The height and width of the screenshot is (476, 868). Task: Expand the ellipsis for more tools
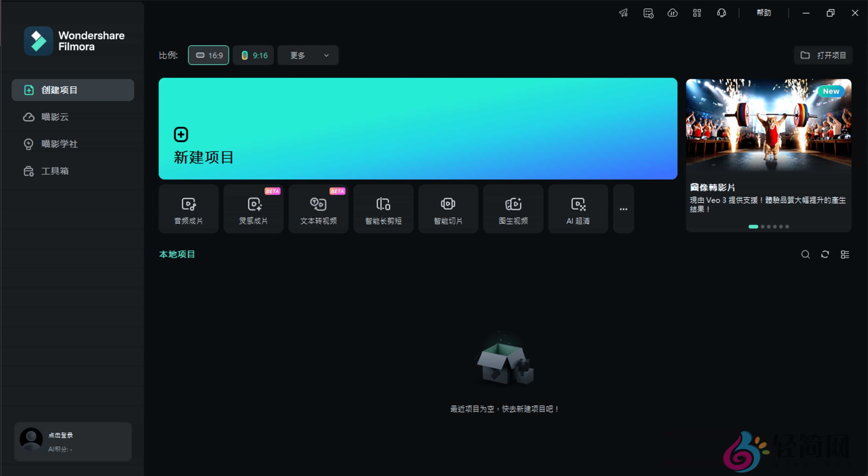coord(623,209)
